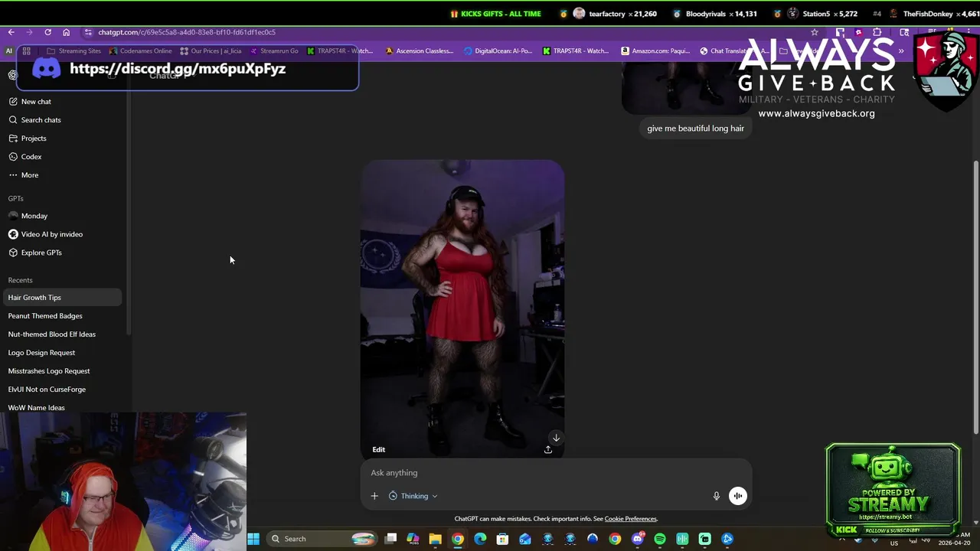Open Windows Start menu
This screenshot has width=980, height=551.
coord(253,539)
